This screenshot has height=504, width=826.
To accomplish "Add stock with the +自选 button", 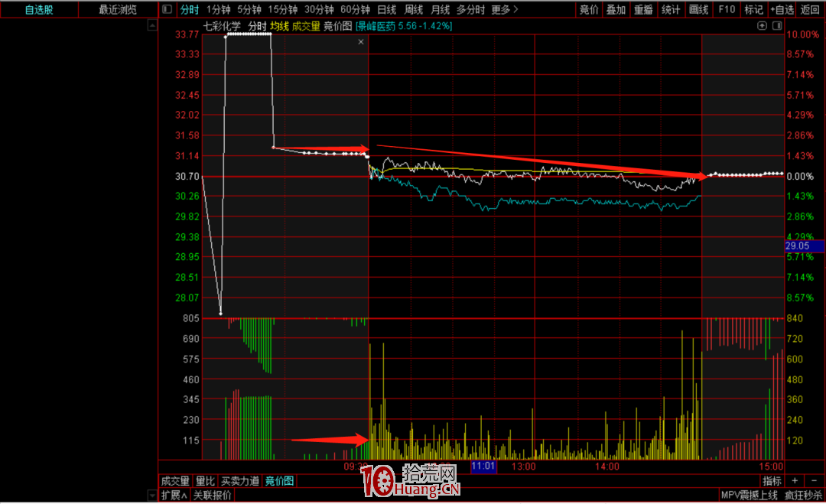I will tap(782, 9).
